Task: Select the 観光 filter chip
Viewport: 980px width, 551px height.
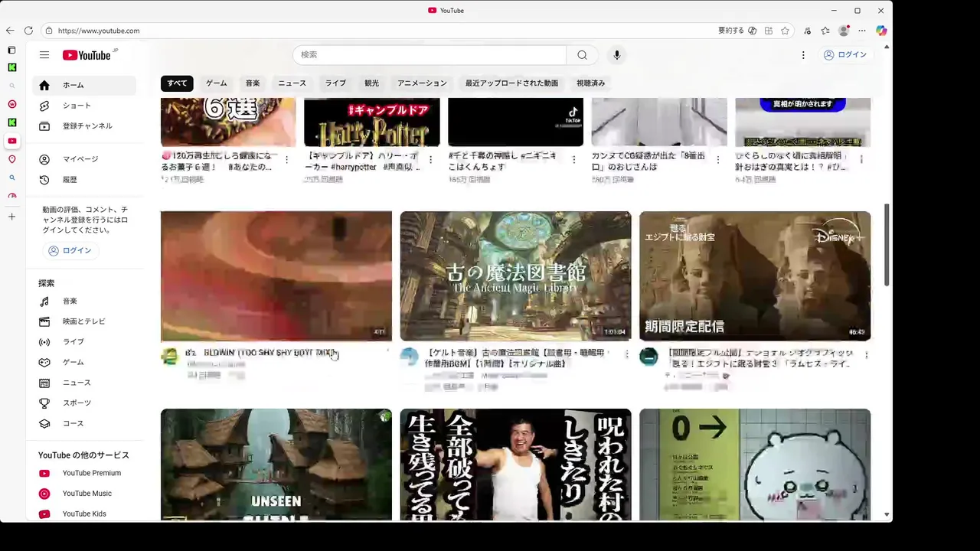Action: (371, 83)
